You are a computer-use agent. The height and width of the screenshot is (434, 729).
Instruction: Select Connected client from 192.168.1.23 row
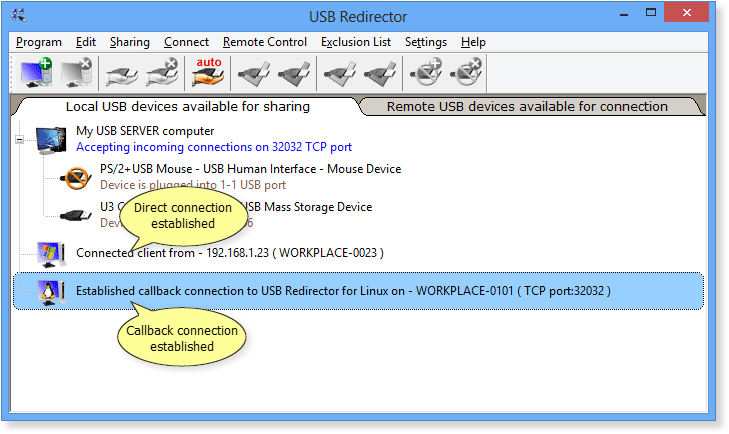click(x=230, y=253)
